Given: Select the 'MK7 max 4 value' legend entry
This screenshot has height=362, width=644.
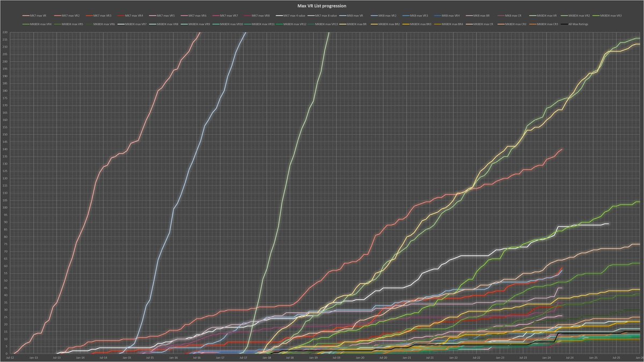Looking at the screenshot, I should 291,16.
